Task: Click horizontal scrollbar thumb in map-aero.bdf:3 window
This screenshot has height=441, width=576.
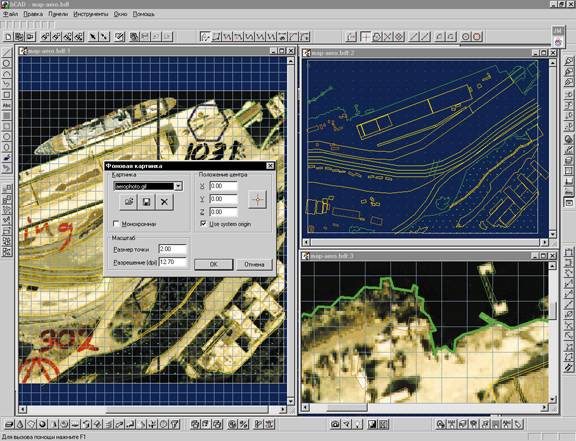Action: 347,408
